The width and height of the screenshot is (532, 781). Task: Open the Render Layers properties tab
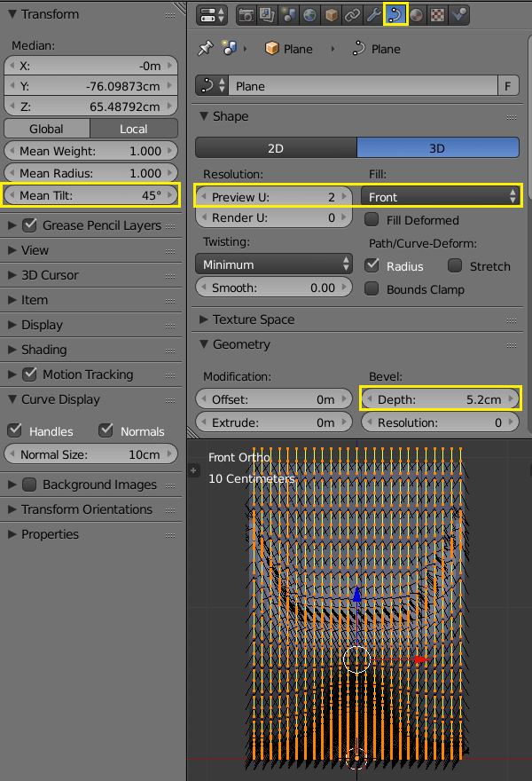coord(268,14)
